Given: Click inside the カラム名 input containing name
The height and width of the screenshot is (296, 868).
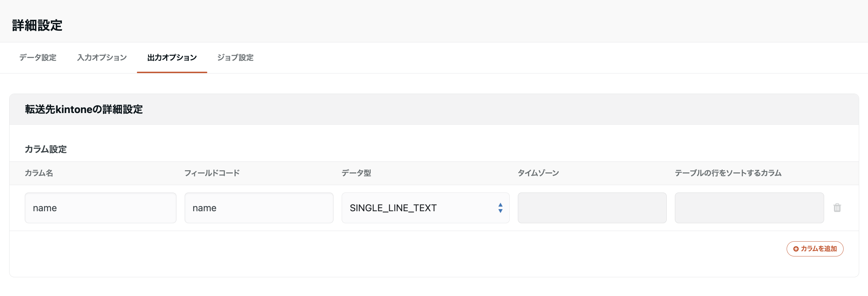Looking at the screenshot, I should pyautogui.click(x=100, y=208).
